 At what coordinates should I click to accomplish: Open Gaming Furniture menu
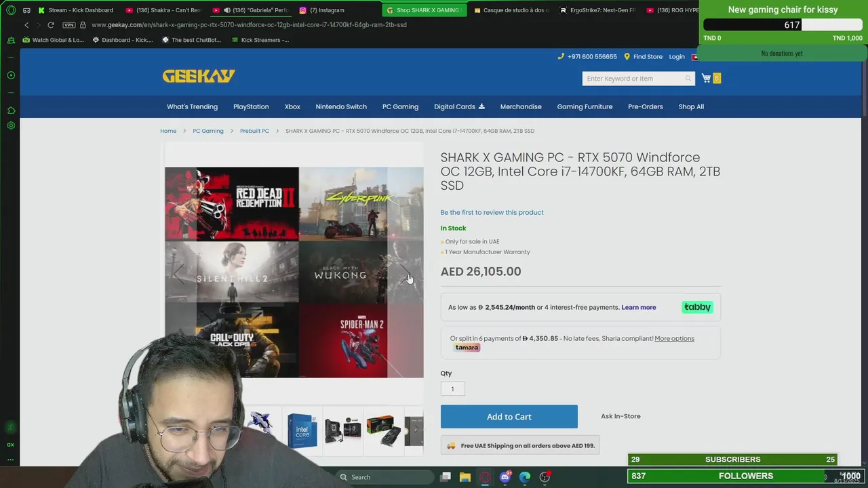pos(585,106)
